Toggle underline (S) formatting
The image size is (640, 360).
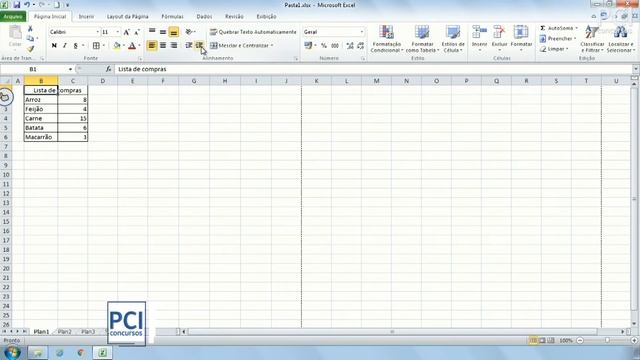click(76, 46)
